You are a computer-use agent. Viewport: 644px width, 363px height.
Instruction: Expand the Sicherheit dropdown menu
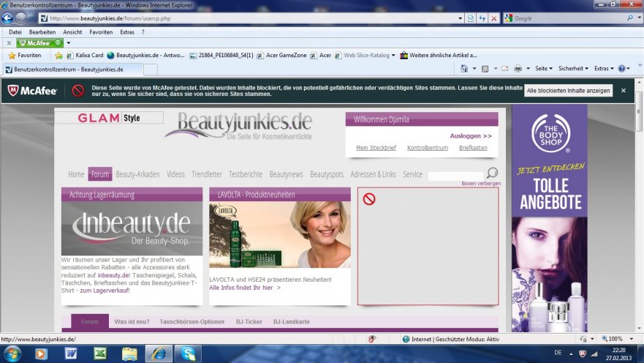574,68
